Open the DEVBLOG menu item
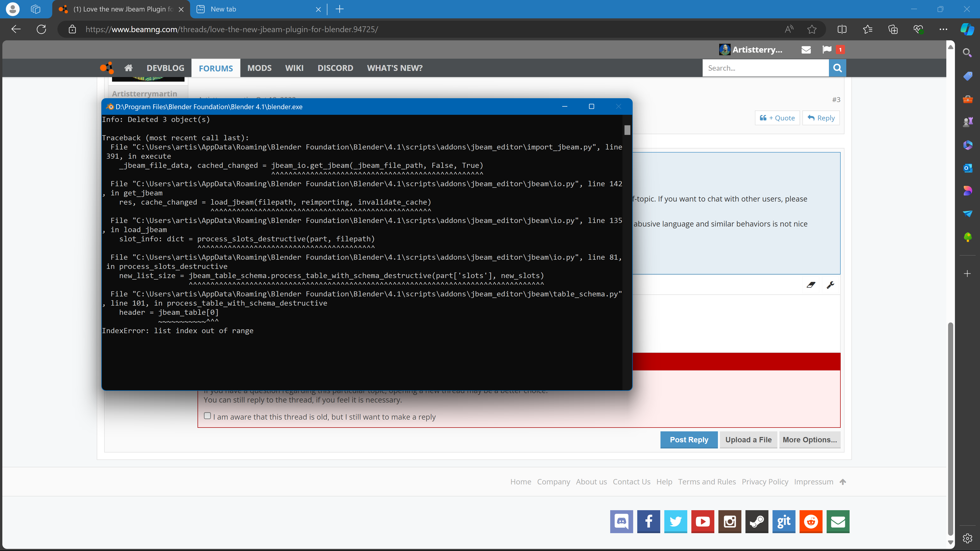Viewport: 980px width, 551px height. (x=165, y=68)
